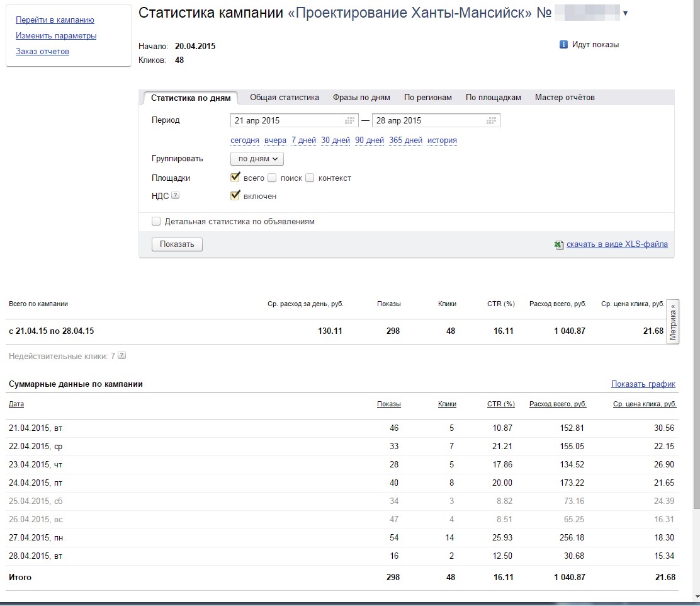
Task: Sort daily table by Расход всего header
Action: tap(558, 404)
